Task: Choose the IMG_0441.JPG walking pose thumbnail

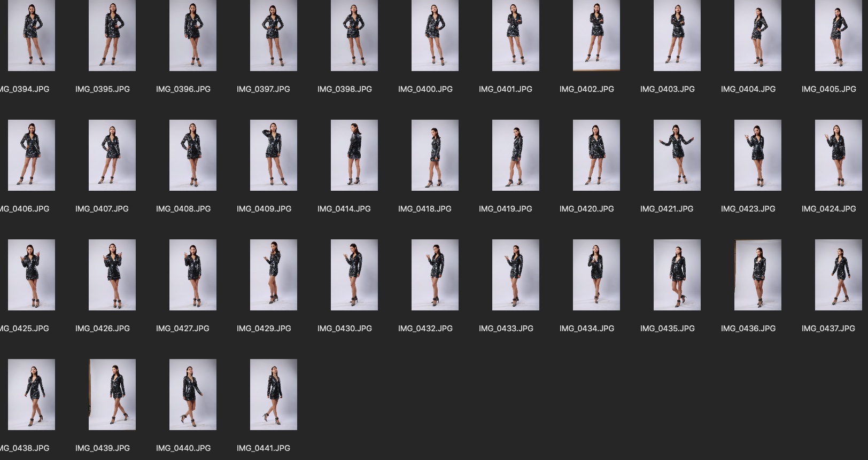Action: 274,394
